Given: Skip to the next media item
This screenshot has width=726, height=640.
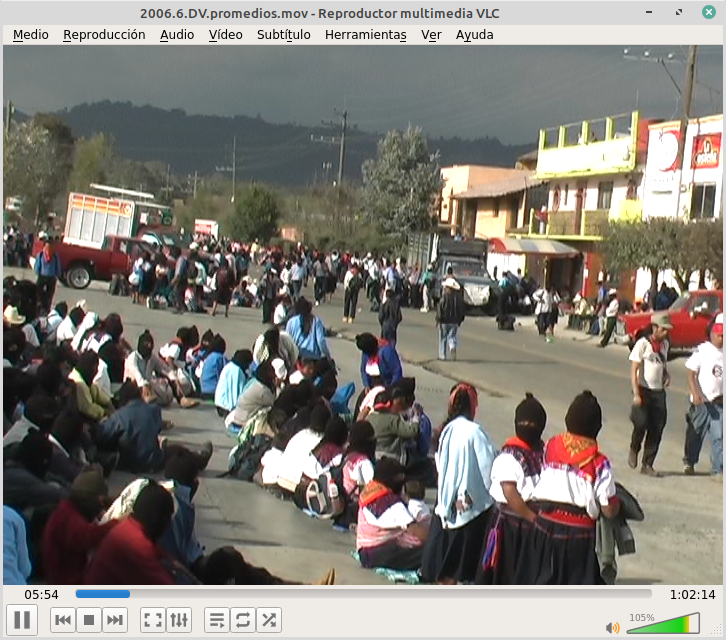Looking at the screenshot, I should 115,620.
